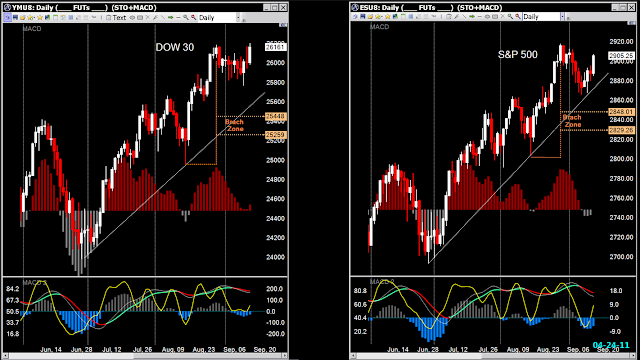Open folder icon in YMU8 toolbar
The image size is (640, 360).
pyautogui.click(x=22, y=18)
